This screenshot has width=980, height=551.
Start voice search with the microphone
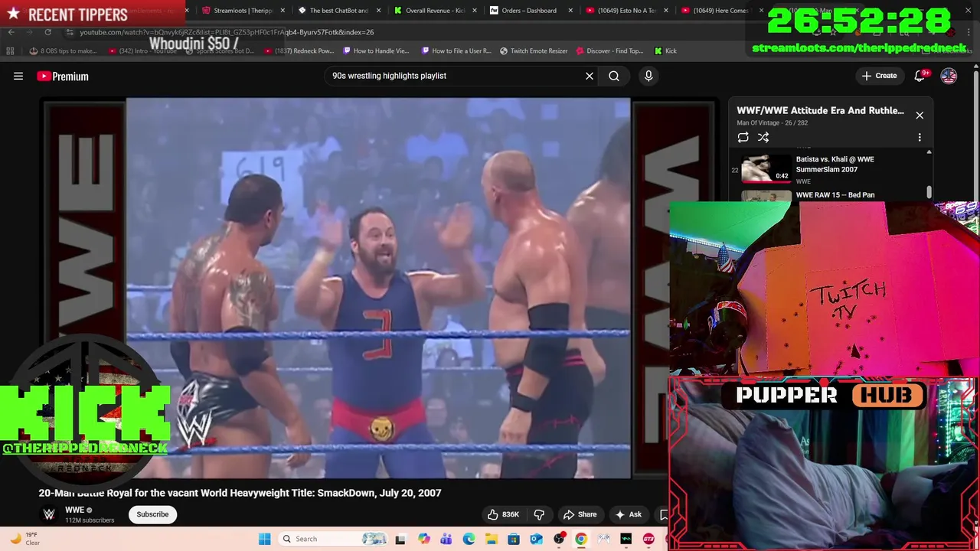click(x=648, y=76)
